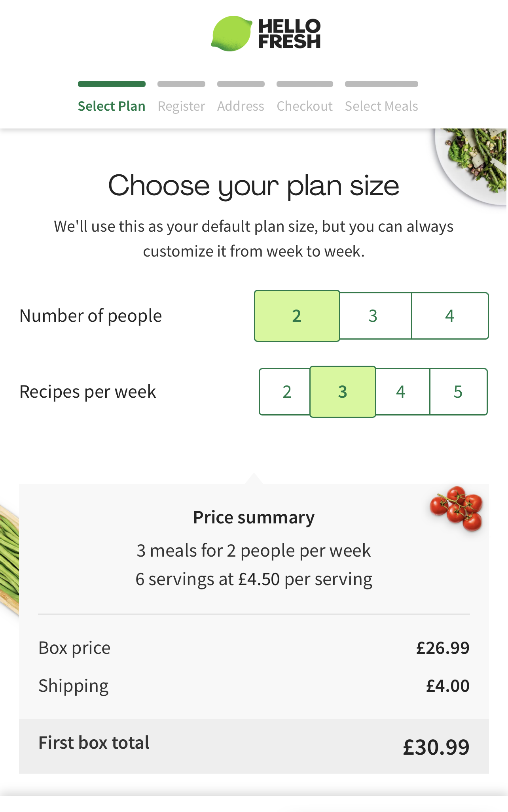Screen dimensions: 508x812
Task: Go to the Register step
Action: 181,106
